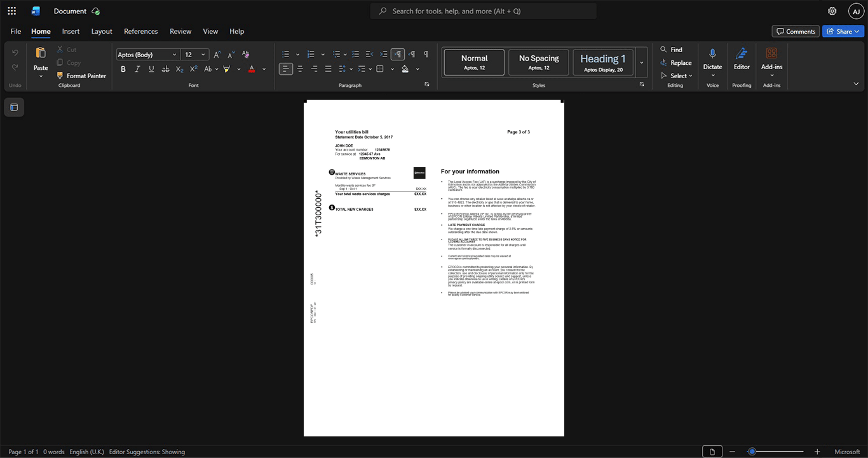Increase font size with grow icon
The width and height of the screenshot is (868, 458).
click(217, 55)
